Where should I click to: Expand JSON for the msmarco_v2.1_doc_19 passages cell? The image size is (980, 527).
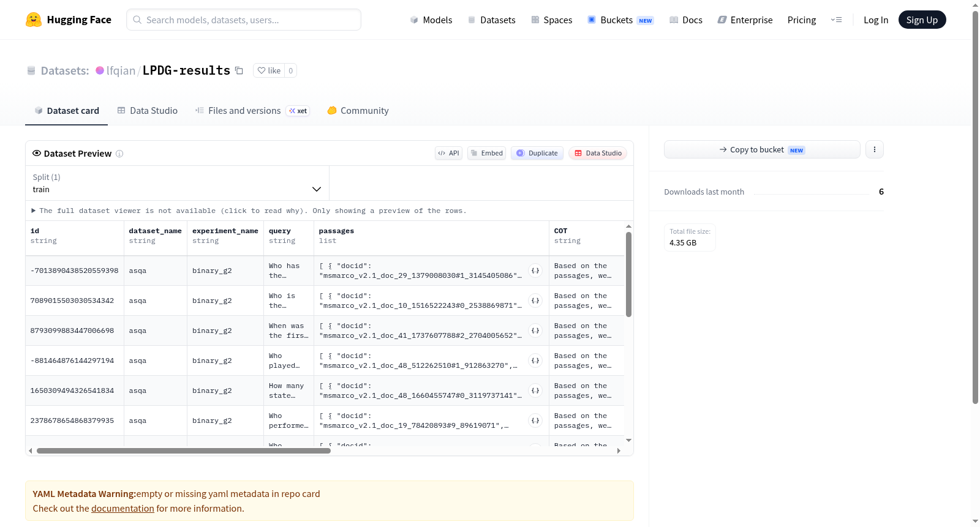point(535,420)
